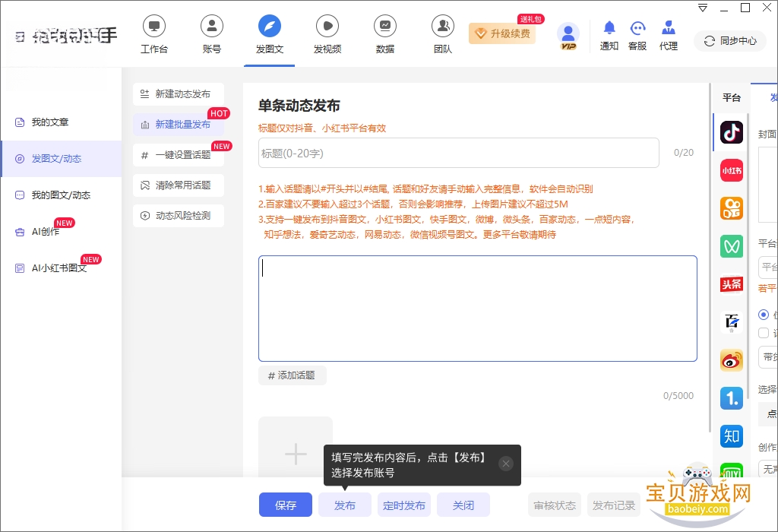Dismiss the 填写完发布内容后 tooltip with X
778x532 pixels.
point(505,464)
